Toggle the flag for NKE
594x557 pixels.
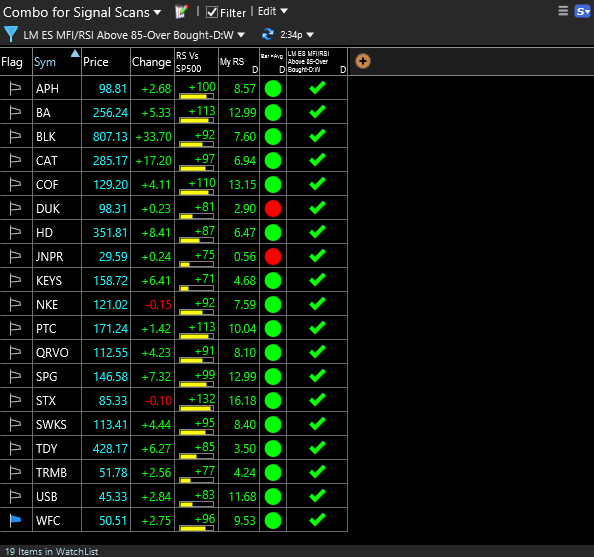pos(15,305)
